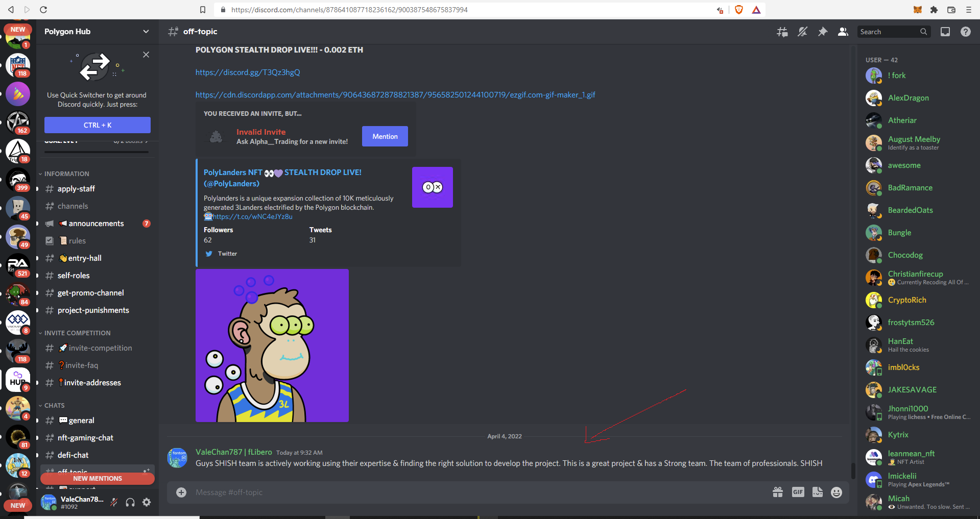
Task: Open browser extensions puzzle icon
Action: pos(934,10)
